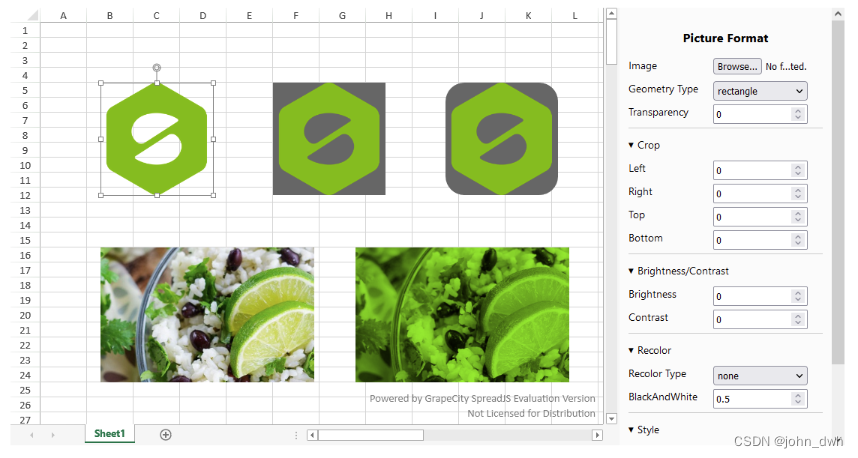Click vertical scrollbar up arrow of spreadsheet

pyautogui.click(x=611, y=14)
